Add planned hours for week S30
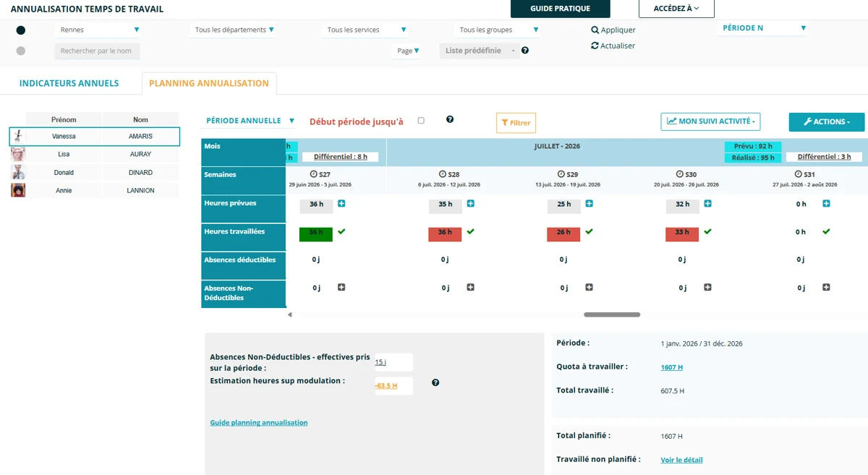 point(707,204)
